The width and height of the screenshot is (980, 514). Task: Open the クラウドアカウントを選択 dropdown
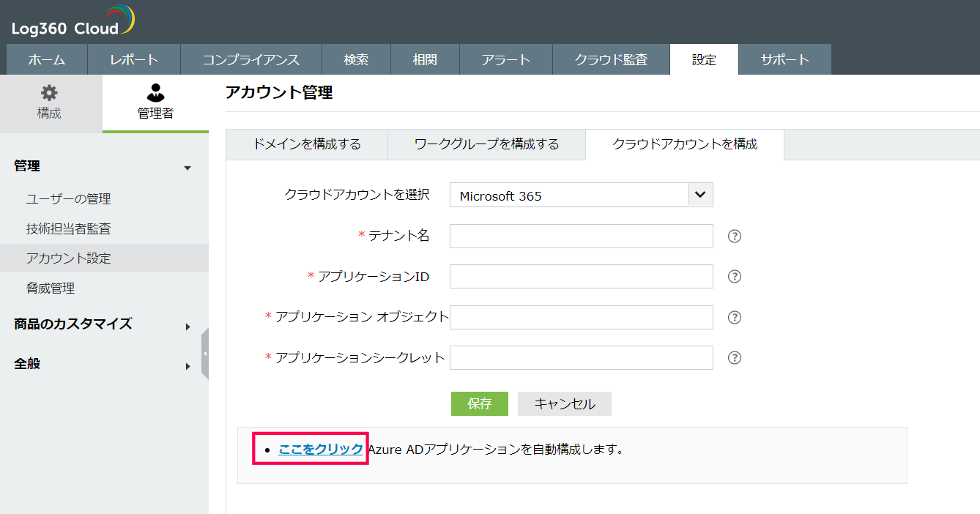click(700, 194)
